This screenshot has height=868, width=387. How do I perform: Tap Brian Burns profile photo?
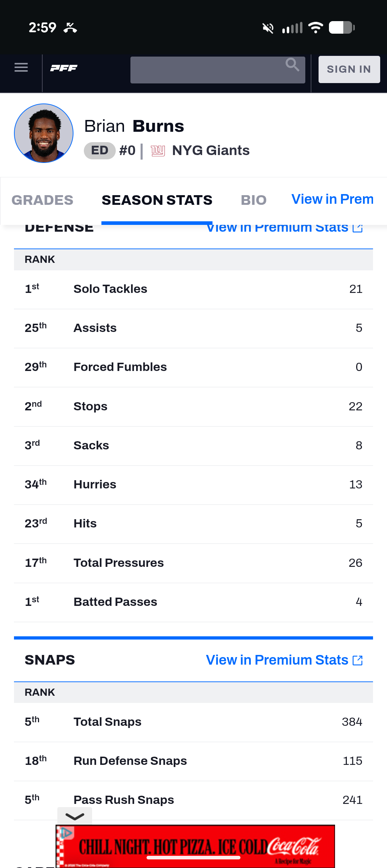pos(44,133)
